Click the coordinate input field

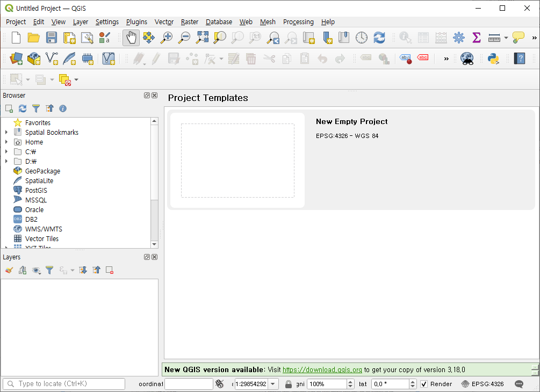(x=189, y=384)
